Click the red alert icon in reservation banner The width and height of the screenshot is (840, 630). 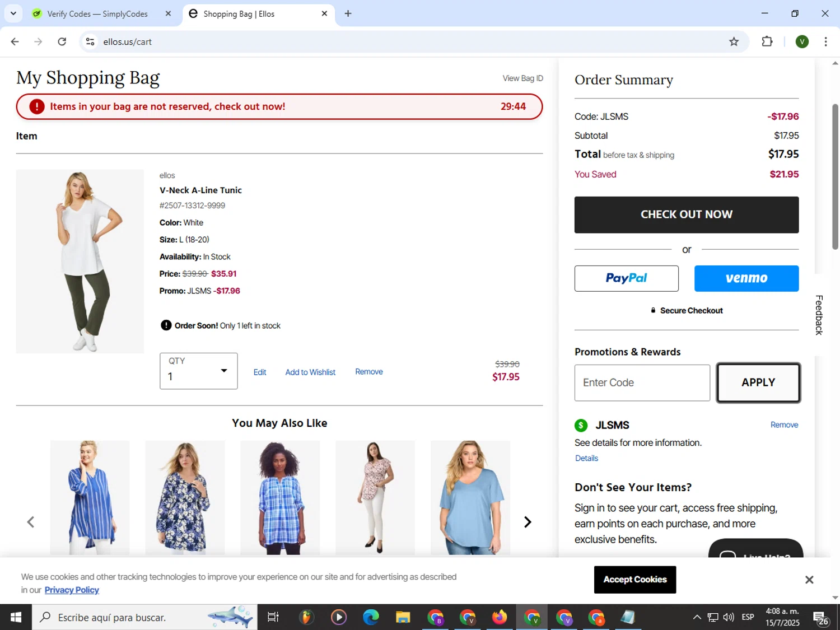coord(37,106)
